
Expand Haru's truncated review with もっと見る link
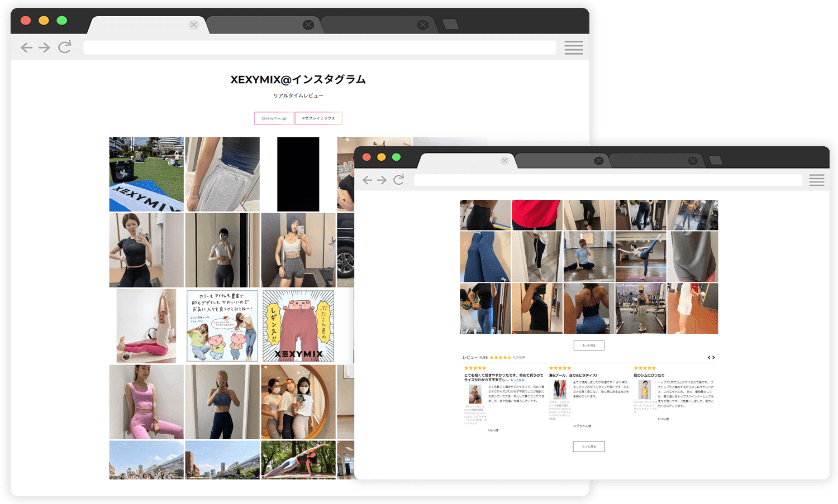click(518, 380)
